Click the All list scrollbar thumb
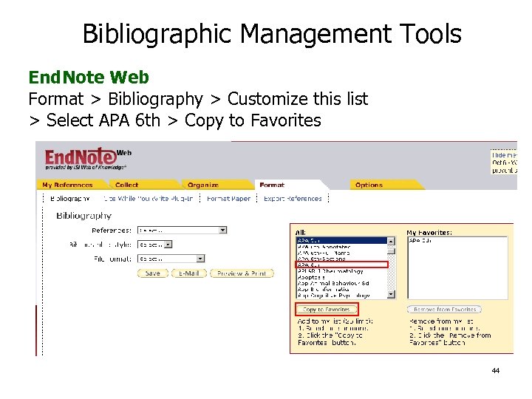 click(x=391, y=251)
